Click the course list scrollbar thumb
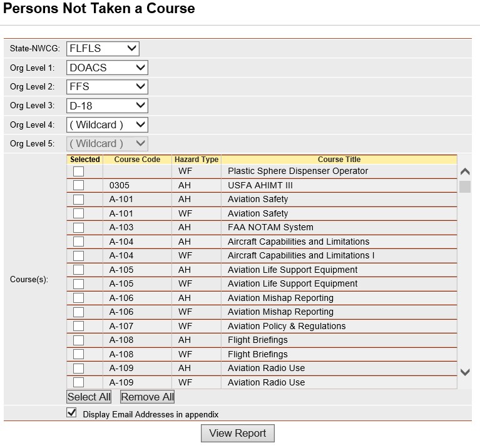This screenshot has height=448, width=480. click(465, 186)
